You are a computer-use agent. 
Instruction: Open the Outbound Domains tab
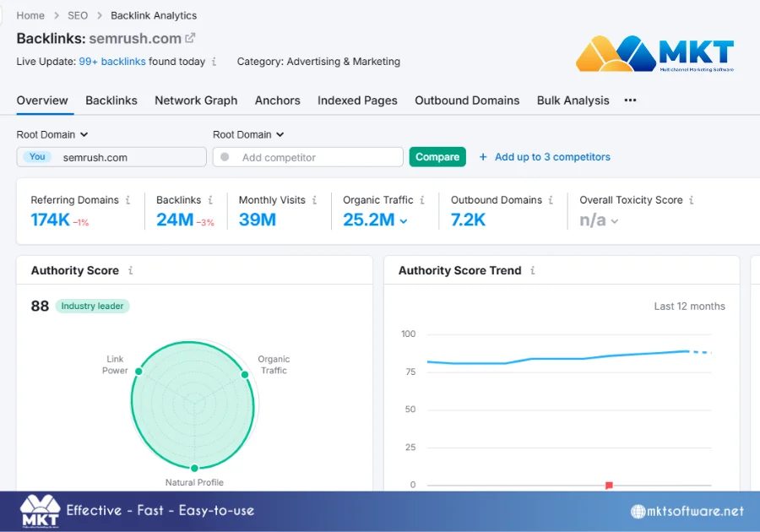click(467, 100)
